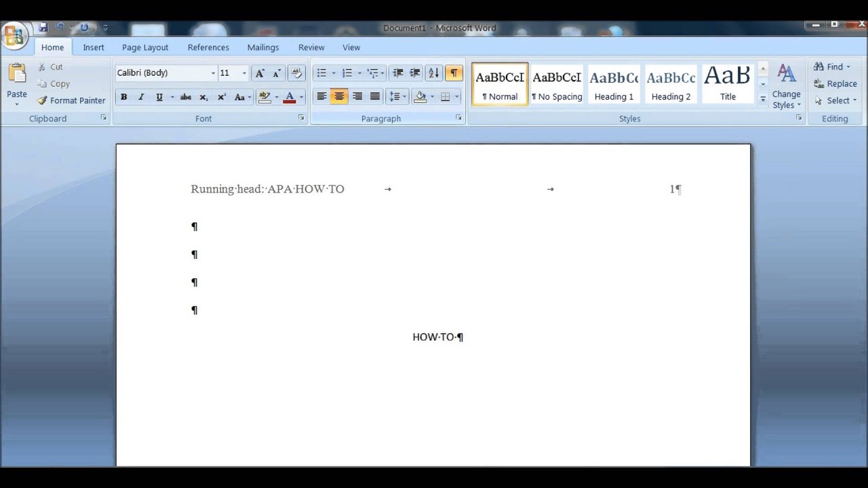Open the Page Layout tab
The height and width of the screenshot is (488, 868).
pyautogui.click(x=145, y=47)
